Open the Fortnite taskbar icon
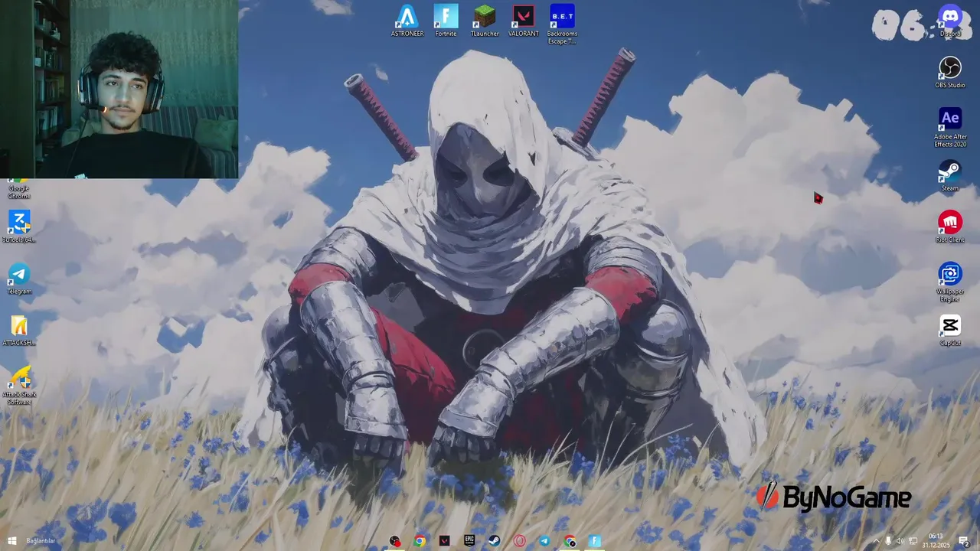The height and width of the screenshot is (551, 980). (x=595, y=541)
